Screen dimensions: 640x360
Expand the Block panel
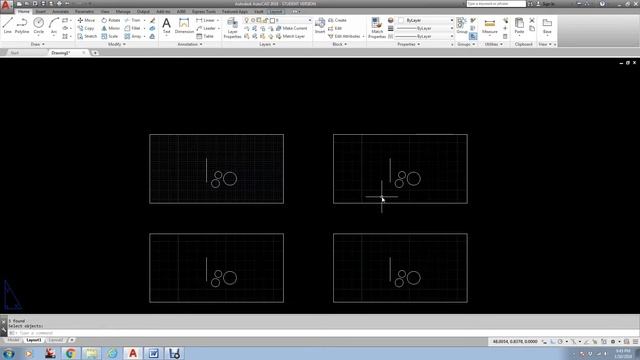click(340, 44)
